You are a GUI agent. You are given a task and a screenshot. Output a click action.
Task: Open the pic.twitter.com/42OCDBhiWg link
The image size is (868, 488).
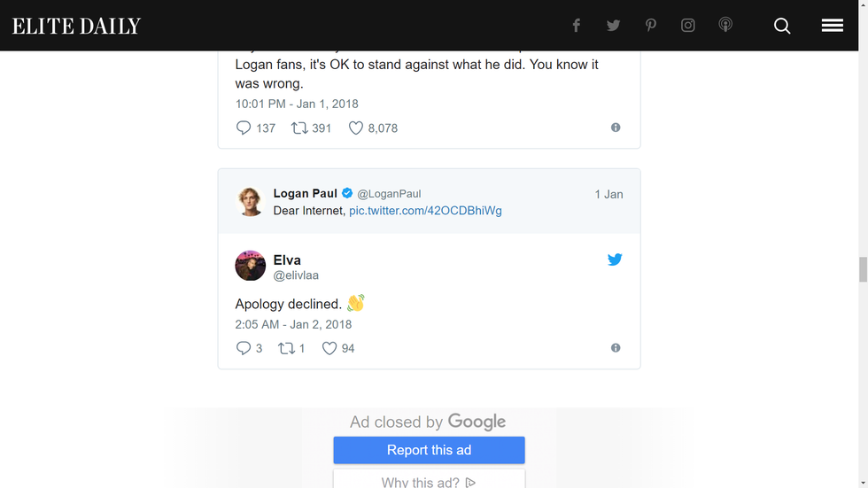tap(425, 211)
